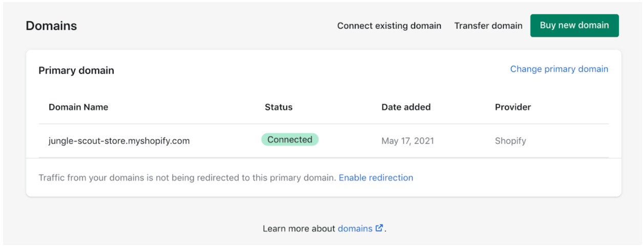Click the Status column header
This screenshot has height=247, width=644.
point(278,107)
